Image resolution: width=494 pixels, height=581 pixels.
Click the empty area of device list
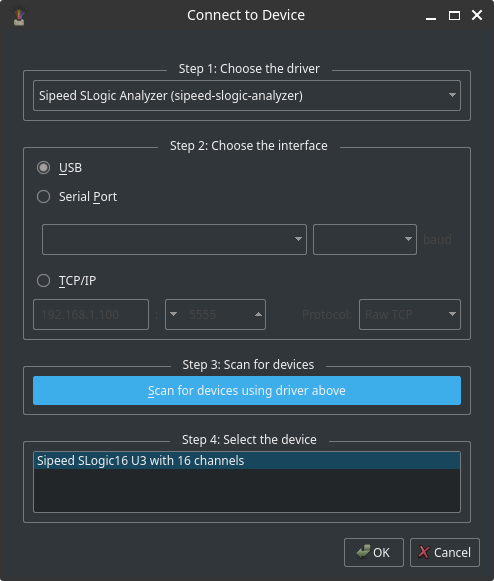pyautogui.click(x=247, y=490)
